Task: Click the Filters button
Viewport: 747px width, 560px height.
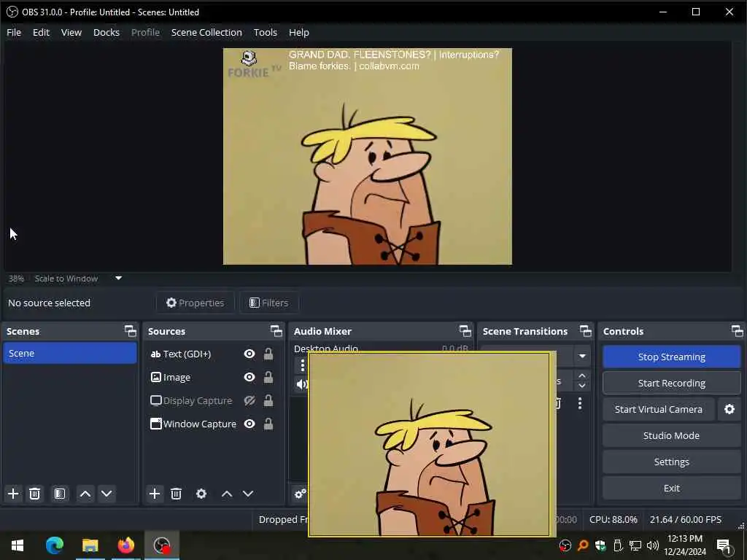Action: click(x=269, y=303)
